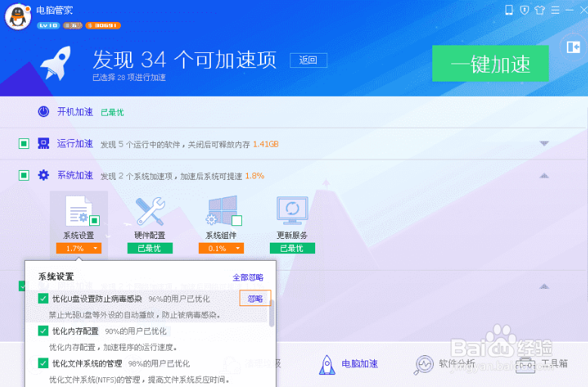This screenshot has height=387, width=588.
Task: Click the 开机加速 power icon
Action: 44,111
